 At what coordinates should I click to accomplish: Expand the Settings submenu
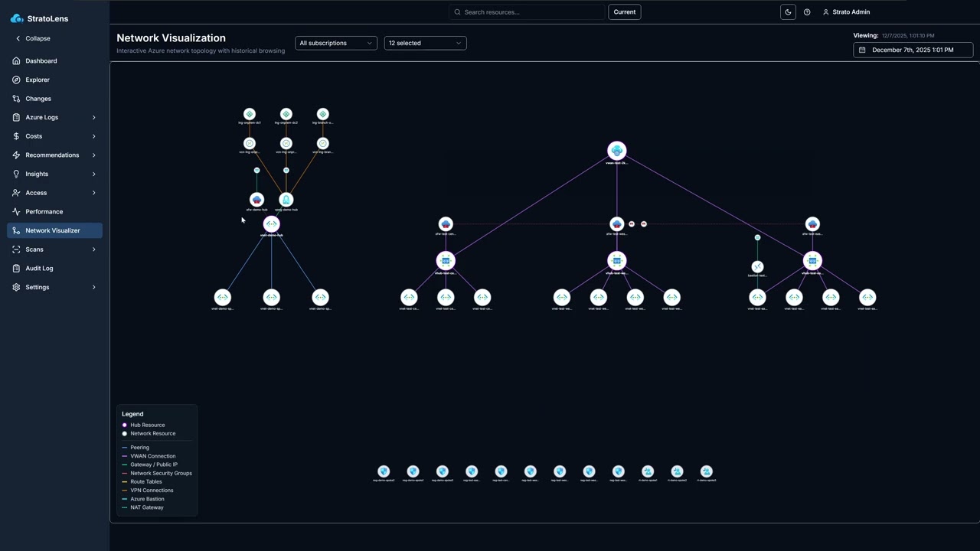(54, 287)
